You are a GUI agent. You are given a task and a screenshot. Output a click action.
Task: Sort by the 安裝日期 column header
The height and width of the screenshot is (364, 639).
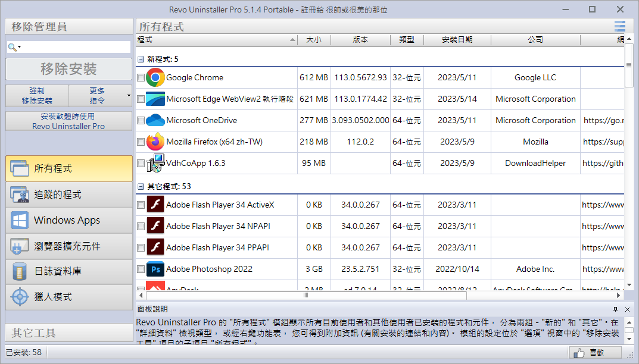pyautogui.click(x=457, y=39)
